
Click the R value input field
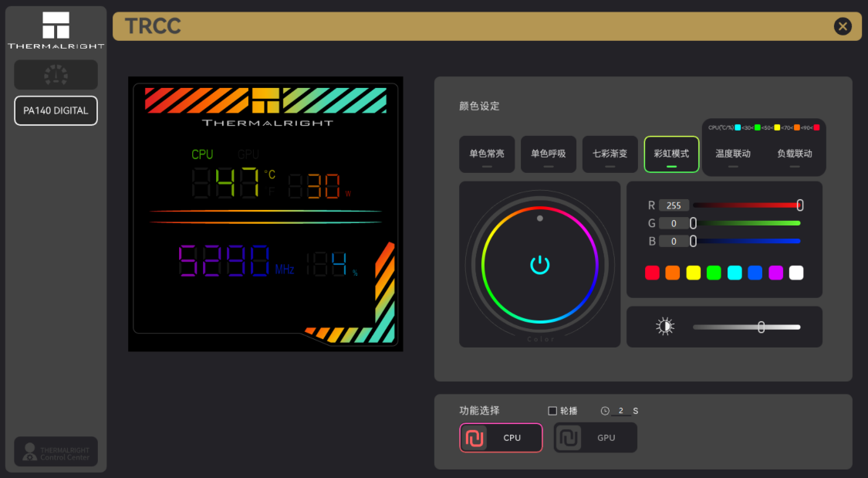[x=674, y=205]
